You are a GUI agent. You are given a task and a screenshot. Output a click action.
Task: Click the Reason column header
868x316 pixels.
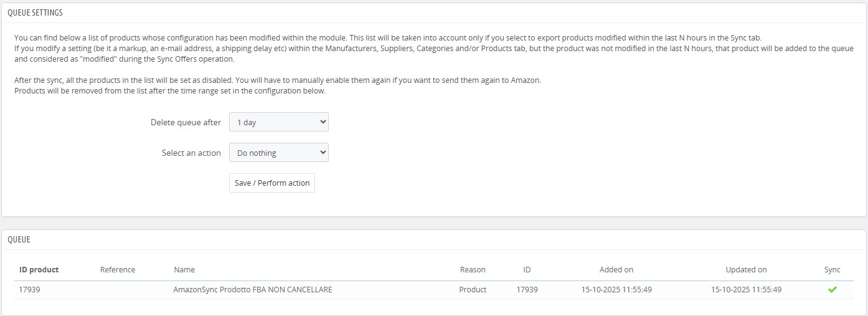[473, 269]
